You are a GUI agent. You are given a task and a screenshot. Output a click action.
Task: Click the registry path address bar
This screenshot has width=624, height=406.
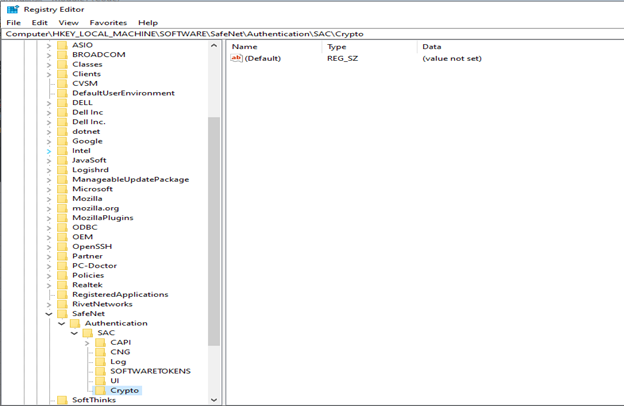pos(312,34)
